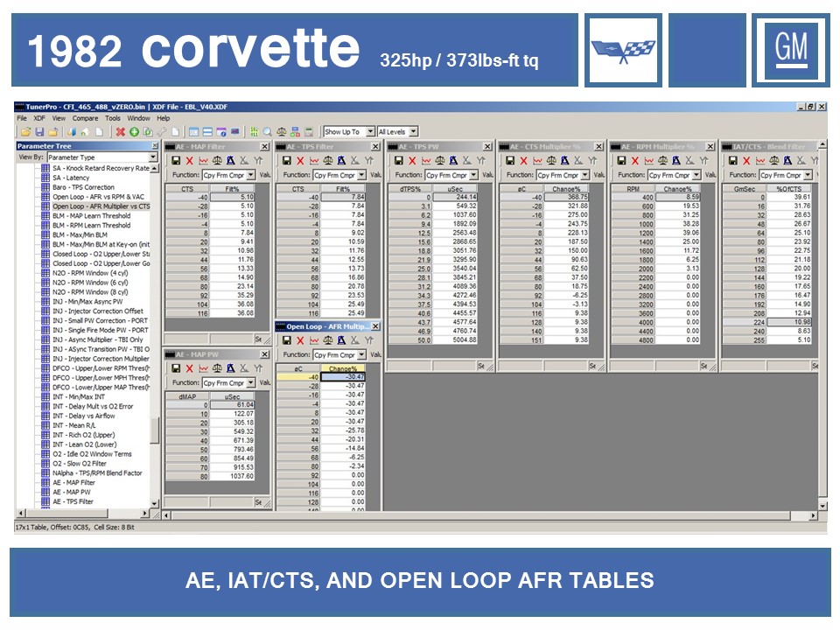The height and width of the screenshot is (630, 840).
Task: Click red X icon in AE - MAP Filter window
Action: (189, 161)
